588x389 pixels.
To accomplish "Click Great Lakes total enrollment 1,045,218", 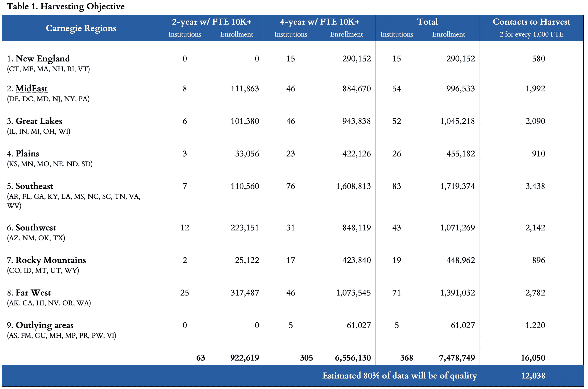I will pyautogui.click(x=457, y=121).
